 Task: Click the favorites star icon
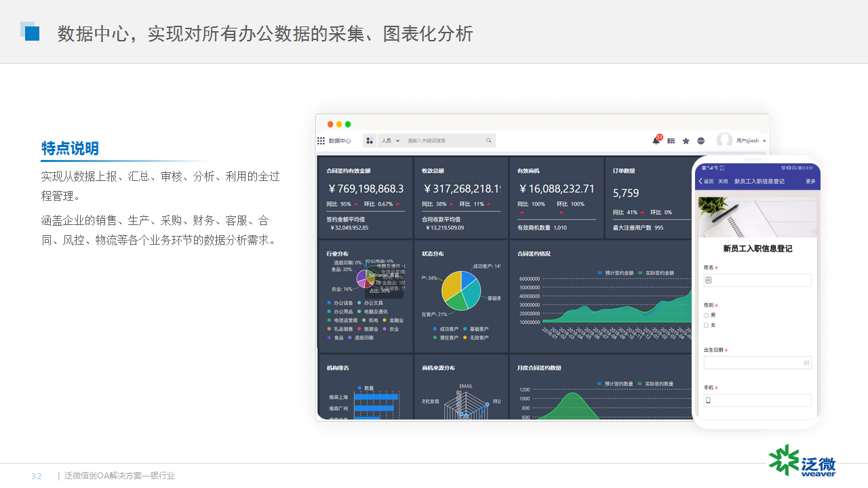[686, 141]
